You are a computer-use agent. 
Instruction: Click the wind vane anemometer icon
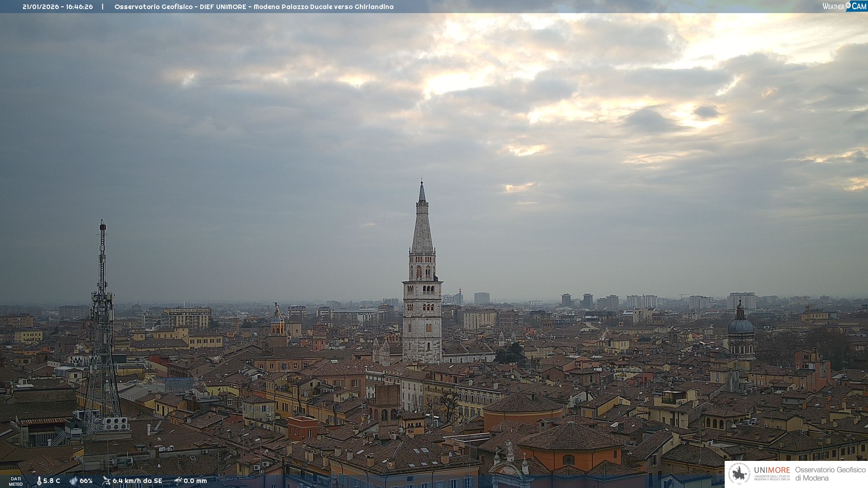coord(106,481)
